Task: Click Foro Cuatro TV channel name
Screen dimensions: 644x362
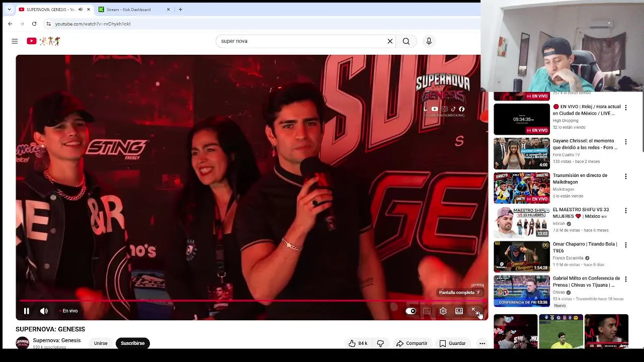Action: click(567, 155)
